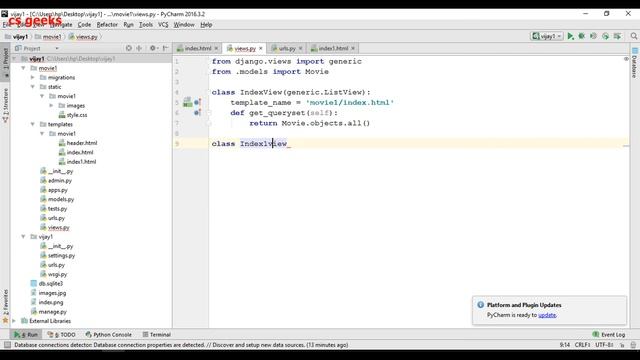Select db.sqlite3 in the project tree
The width and height of the screenshot is (640, 360).
point(47,283)
